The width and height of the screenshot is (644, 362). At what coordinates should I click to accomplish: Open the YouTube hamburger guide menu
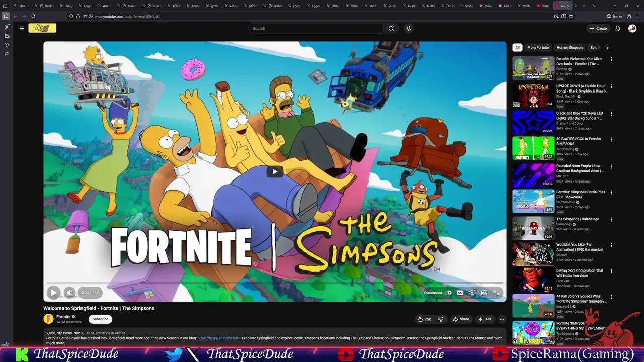22,28
